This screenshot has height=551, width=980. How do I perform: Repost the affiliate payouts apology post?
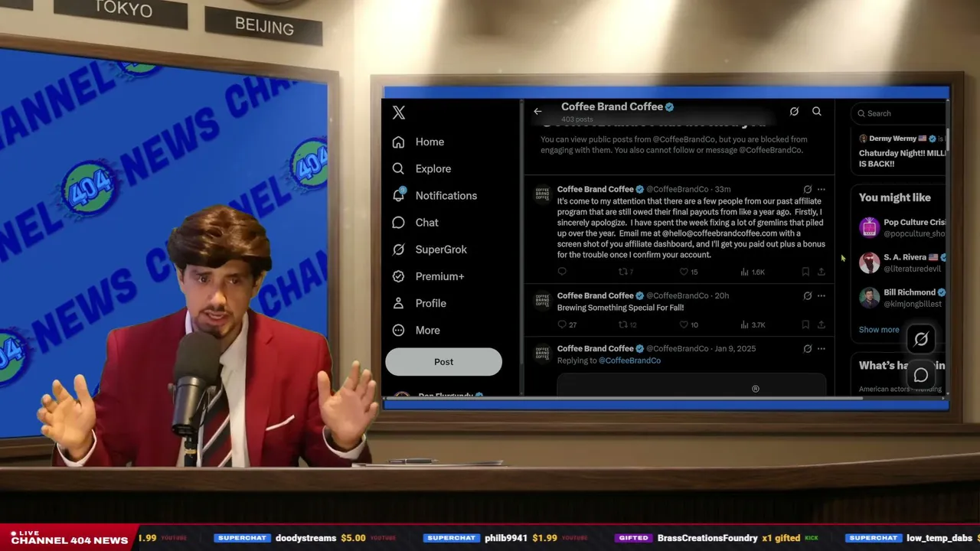pos(626,272)
